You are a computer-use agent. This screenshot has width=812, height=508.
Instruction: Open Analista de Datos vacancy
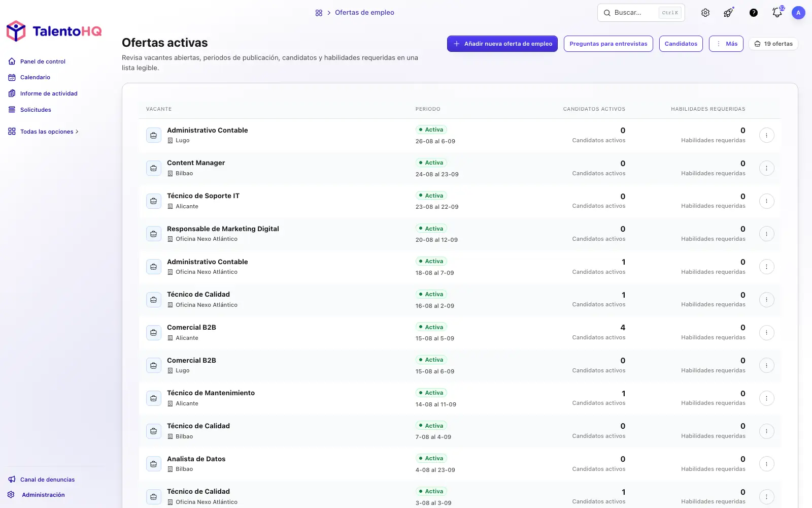pyautogui.click(x=196, y=459)
